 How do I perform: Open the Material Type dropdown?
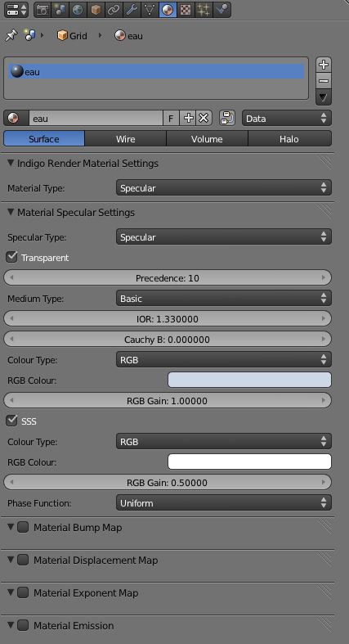point(223,187)
